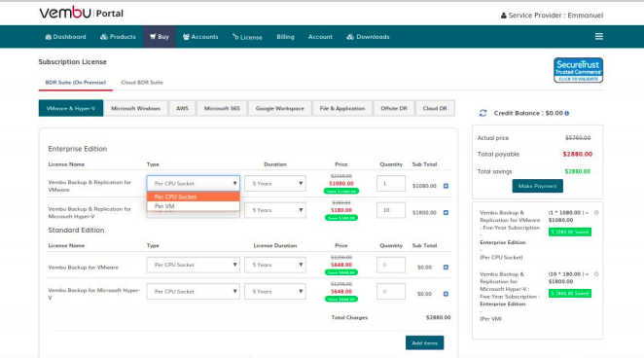Click the plus icon for Standard Backup for Microsoft Hyper-V
This screenshot has height=358, width=644.
446,294
